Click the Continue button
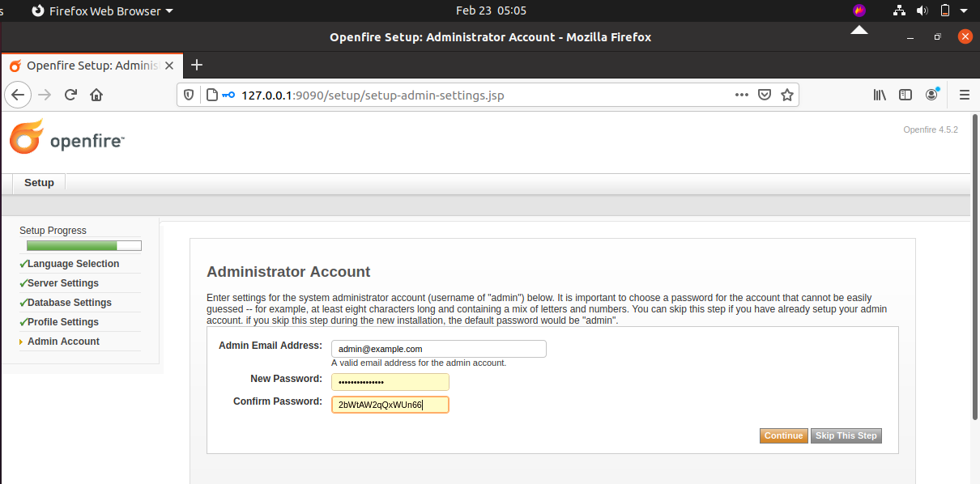Viewport: 980px width, 484px height. tap(784, 435)
